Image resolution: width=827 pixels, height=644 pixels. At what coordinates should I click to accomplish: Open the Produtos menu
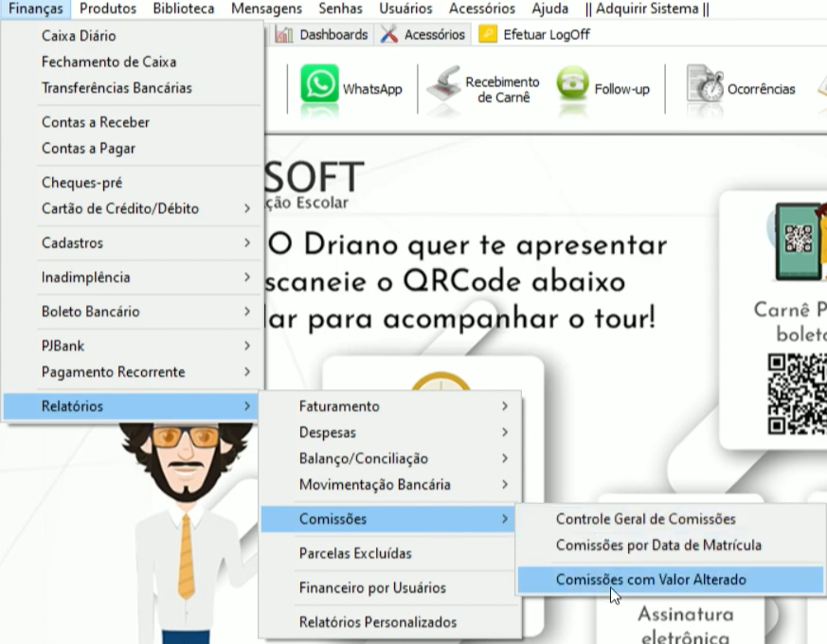click(x=108, y=9)
